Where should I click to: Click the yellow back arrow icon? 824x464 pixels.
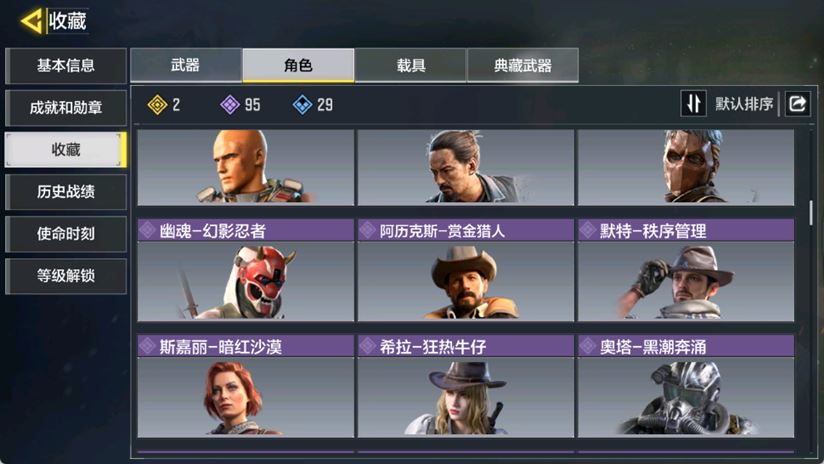click(x=31, y=21)
